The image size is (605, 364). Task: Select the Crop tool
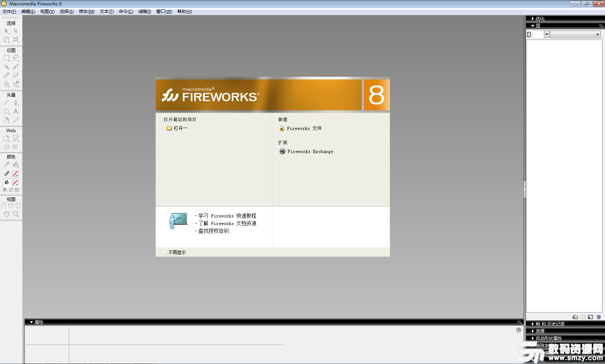(x=15, y=40)
